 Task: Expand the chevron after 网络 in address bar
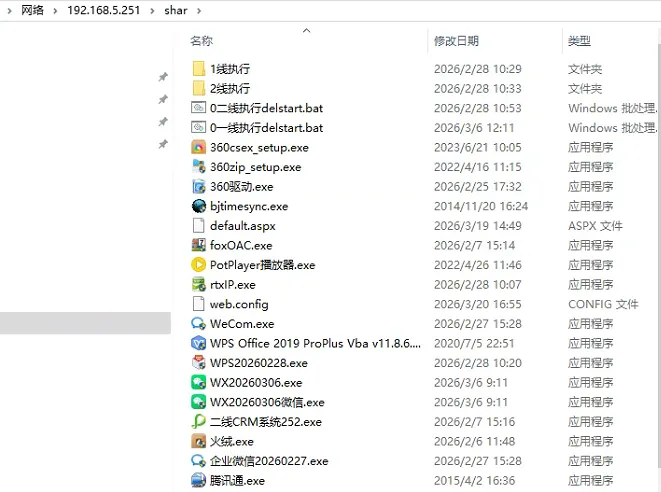point(55,11)
